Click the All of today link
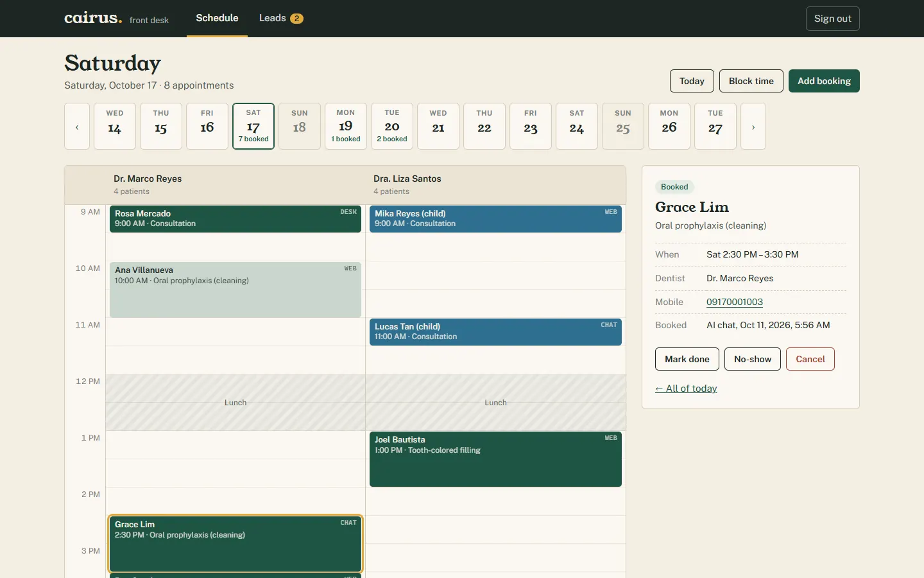 click(x=686, y=389)
